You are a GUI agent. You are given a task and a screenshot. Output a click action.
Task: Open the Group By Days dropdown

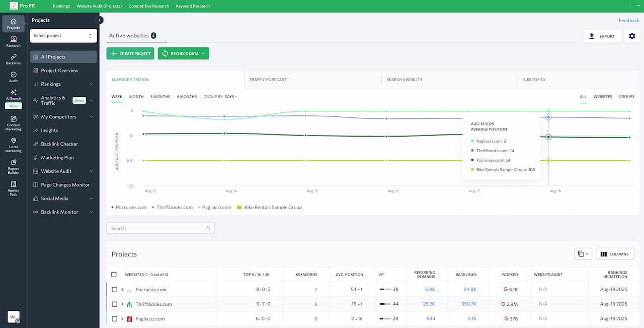220,97
